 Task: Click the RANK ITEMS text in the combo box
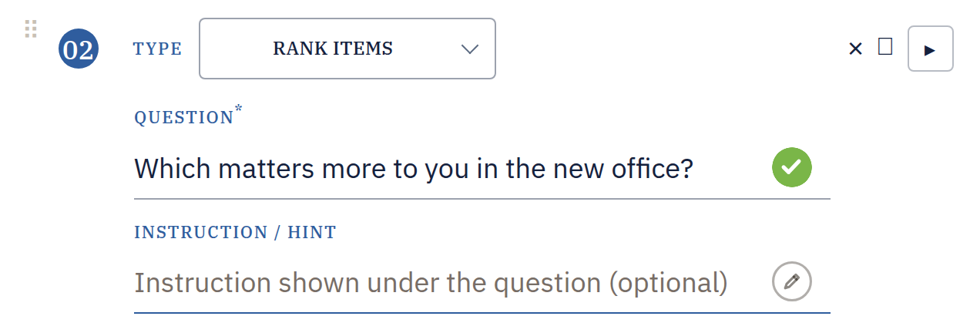(333, 49)
